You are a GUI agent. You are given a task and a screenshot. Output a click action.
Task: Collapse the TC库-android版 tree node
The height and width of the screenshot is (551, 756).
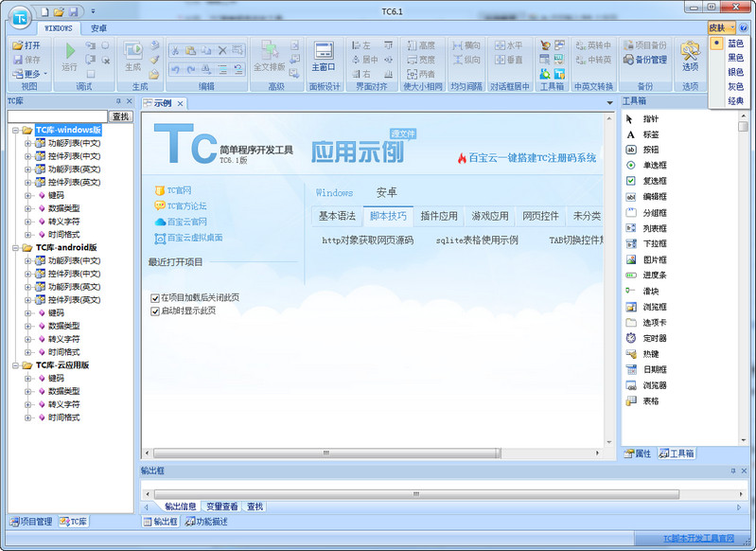[x=16, y=247]
